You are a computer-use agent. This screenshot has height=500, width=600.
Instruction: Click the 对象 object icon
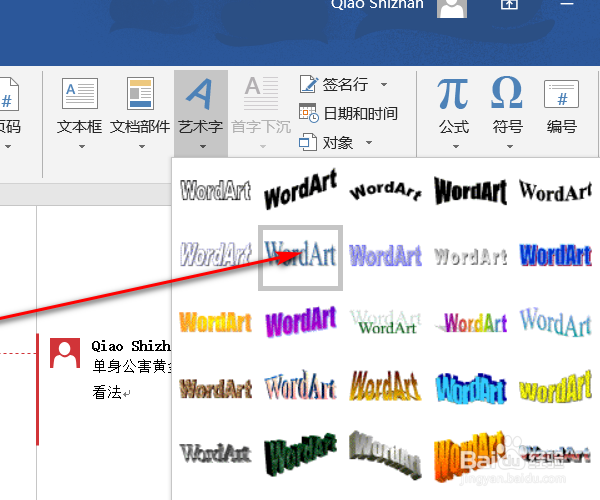(308, 142)
